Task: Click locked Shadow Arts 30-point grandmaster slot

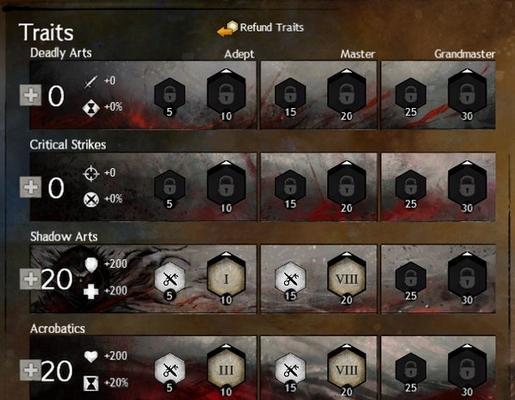Action: pos(467,279)
